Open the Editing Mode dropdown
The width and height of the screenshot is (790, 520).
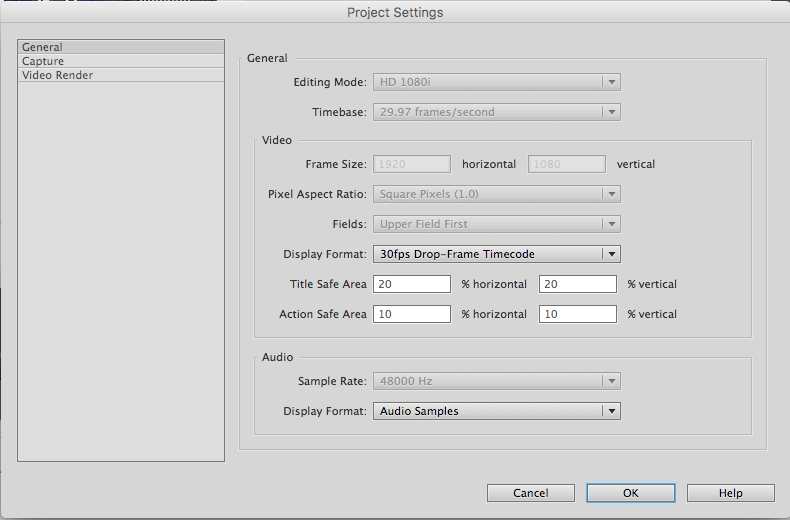(x=497, y=82)
